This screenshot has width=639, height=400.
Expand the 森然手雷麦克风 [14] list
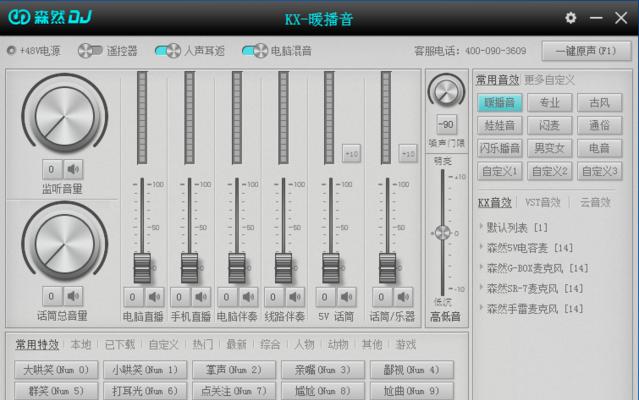point(531,309)
